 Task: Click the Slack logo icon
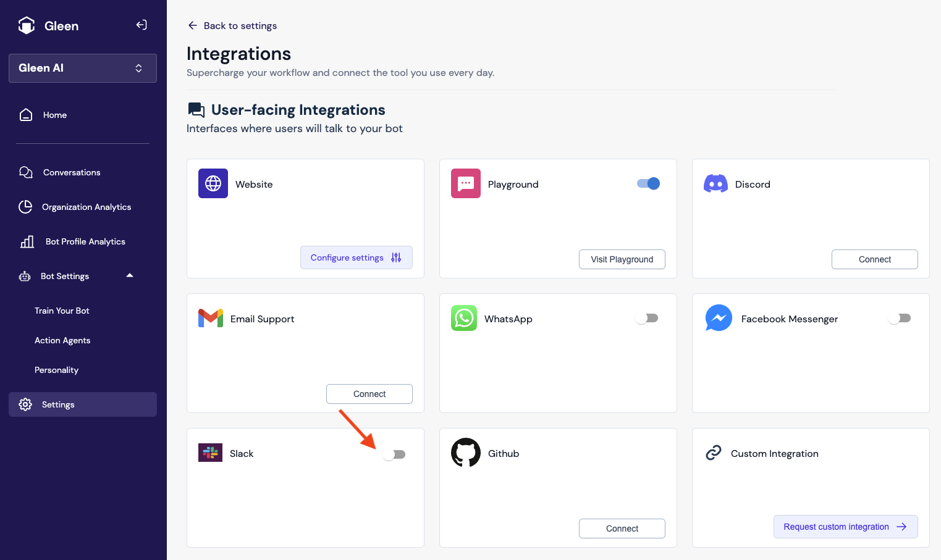pos(210,453)
